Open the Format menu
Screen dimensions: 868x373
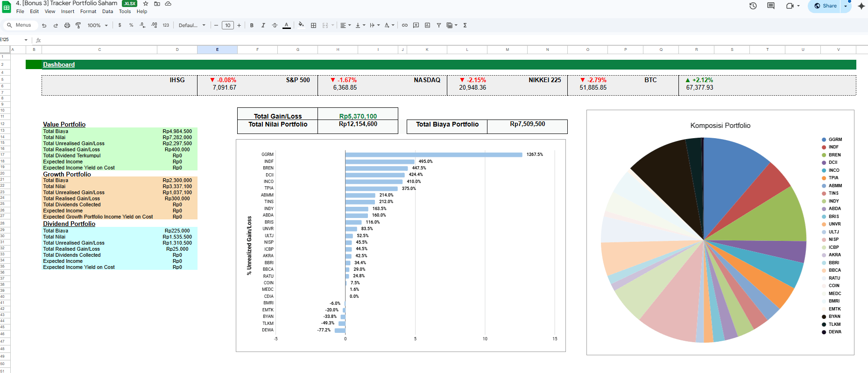[x=88, y=12]
